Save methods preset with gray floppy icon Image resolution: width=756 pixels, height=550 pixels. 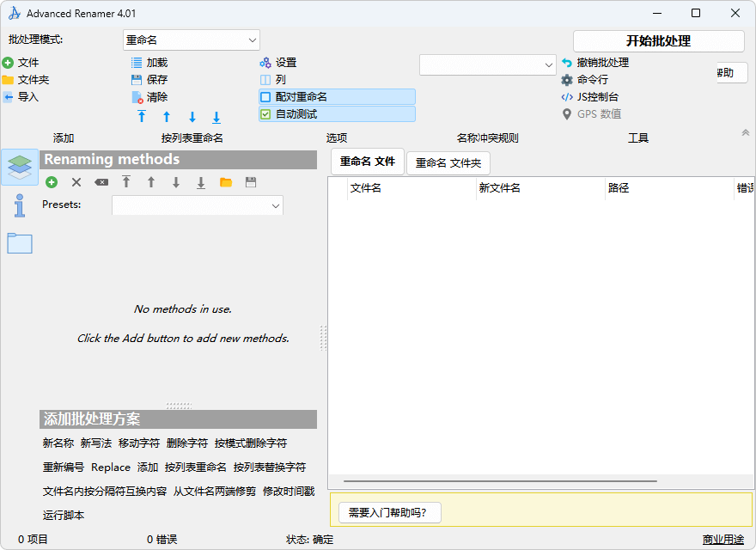251,182
